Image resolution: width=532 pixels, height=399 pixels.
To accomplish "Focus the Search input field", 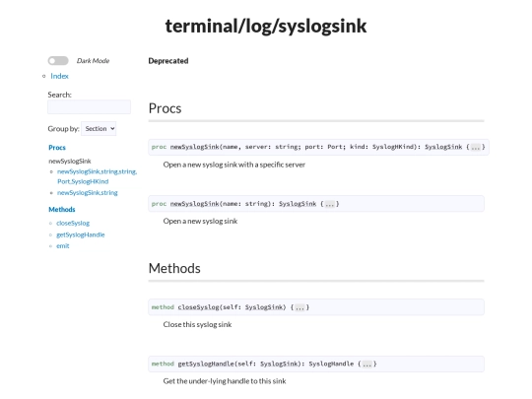I will pyautogui.click(x=89, y=106).
